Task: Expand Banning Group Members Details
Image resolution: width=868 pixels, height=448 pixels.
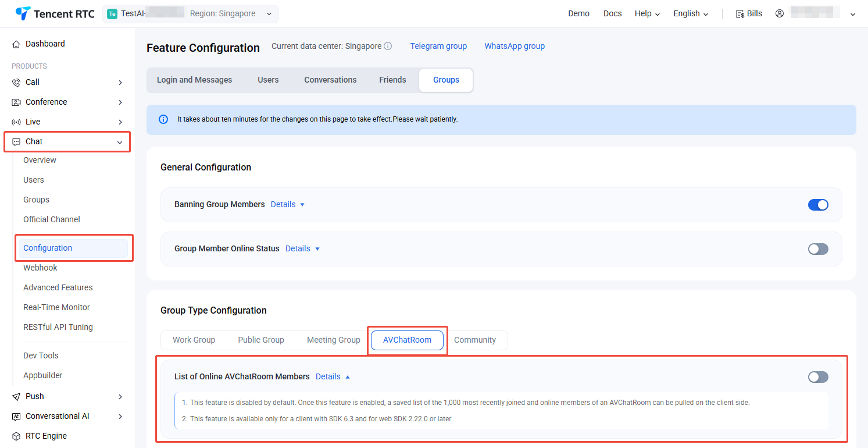Action: pos(288,205)
